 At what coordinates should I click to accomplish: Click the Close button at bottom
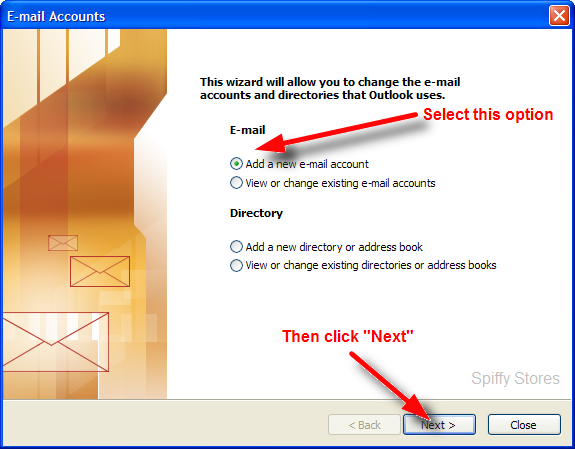tap(524, 425)
